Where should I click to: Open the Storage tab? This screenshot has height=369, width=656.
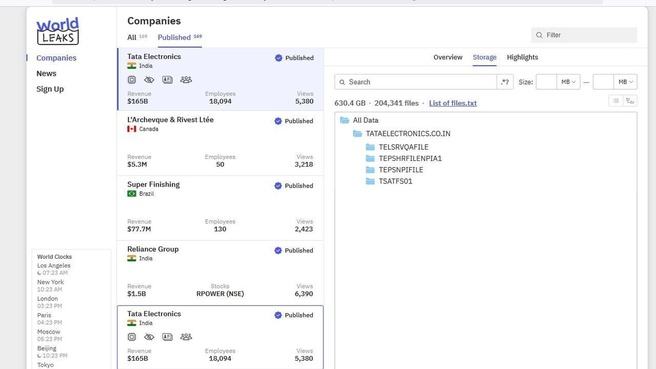(x=484, y=57)
